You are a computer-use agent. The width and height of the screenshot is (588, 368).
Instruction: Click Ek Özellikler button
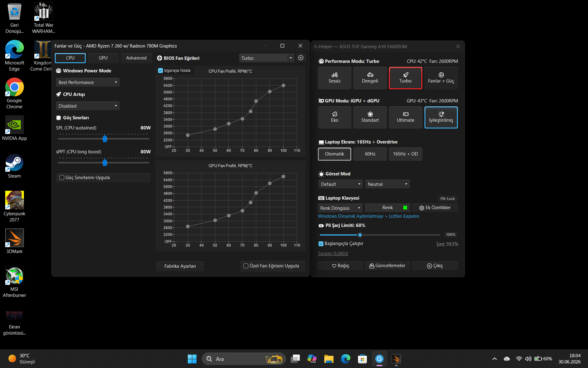click(435, 208)
